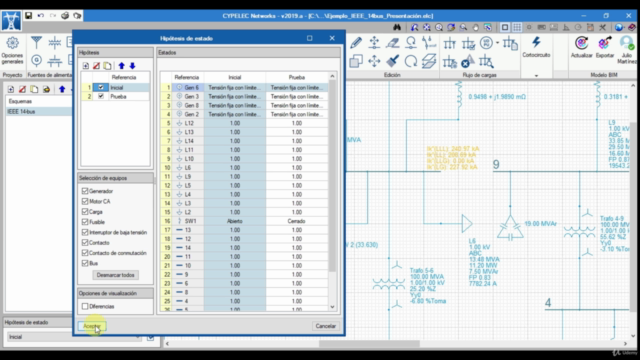Screen dimensions: 640x360
Task: Add new scheme icon above Esquemas list
Action: (11, 89)
